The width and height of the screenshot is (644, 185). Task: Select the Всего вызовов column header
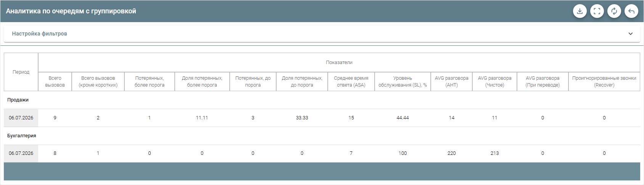coord(55,81)
